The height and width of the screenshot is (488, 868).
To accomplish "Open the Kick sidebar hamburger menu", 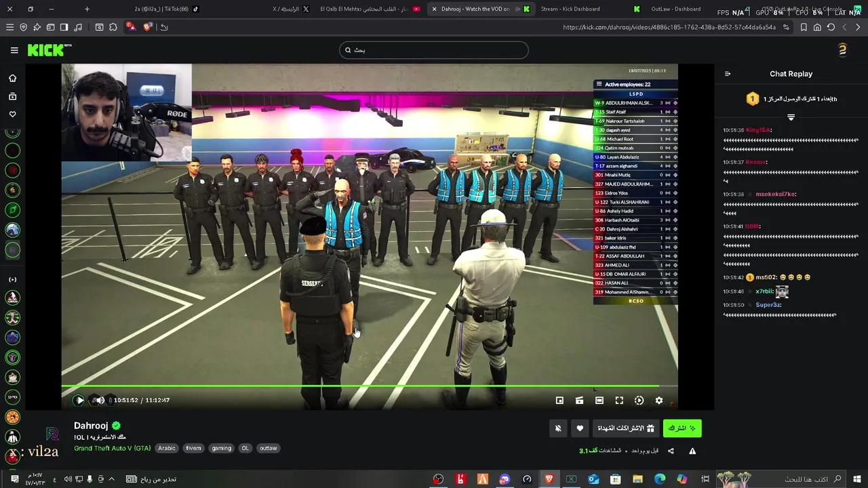I will tap(14, 50).
